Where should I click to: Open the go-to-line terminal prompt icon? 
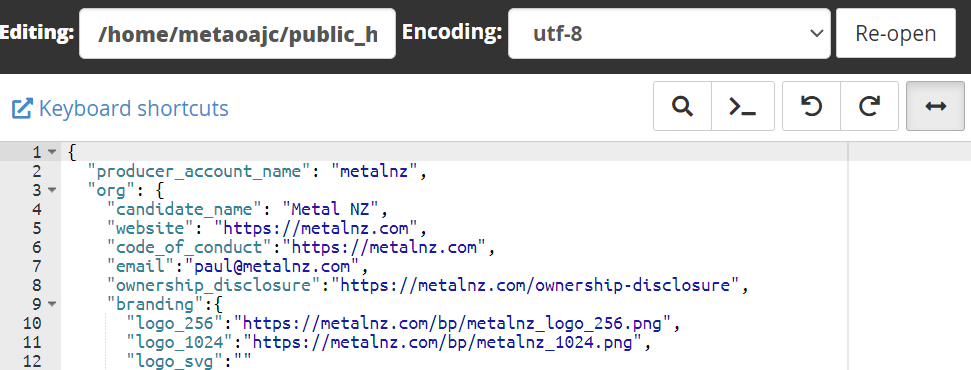click(x=742, y=106)
